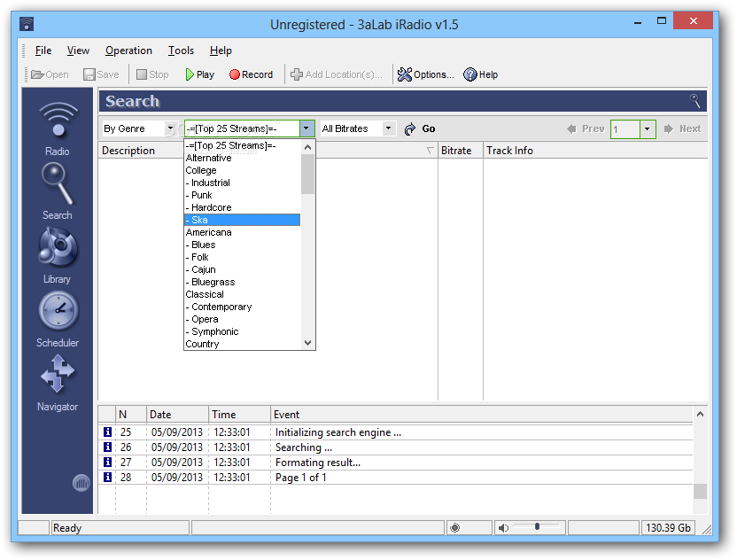The height and width of the screenshot is (560, 737).
Task: Click the round grille icon in sidebar bottom
Action: pyautogui.click(x=81, y=483)
